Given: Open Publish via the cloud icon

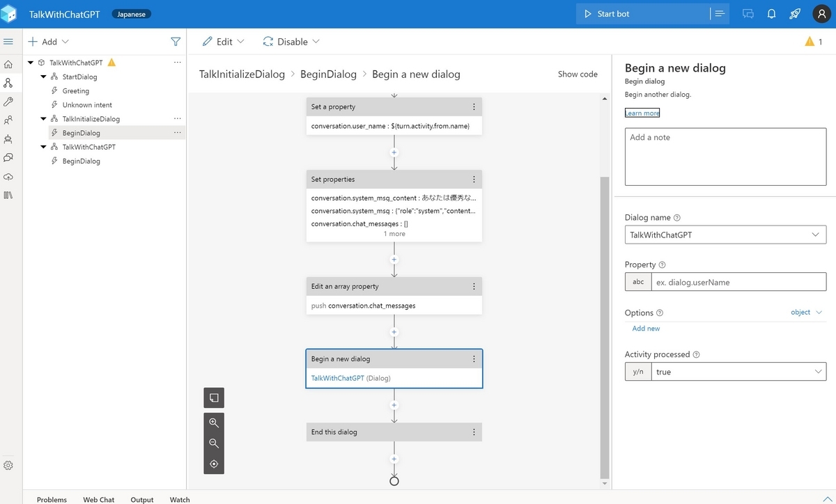Looking at the screenshot, I should click(x=8, y=177).
